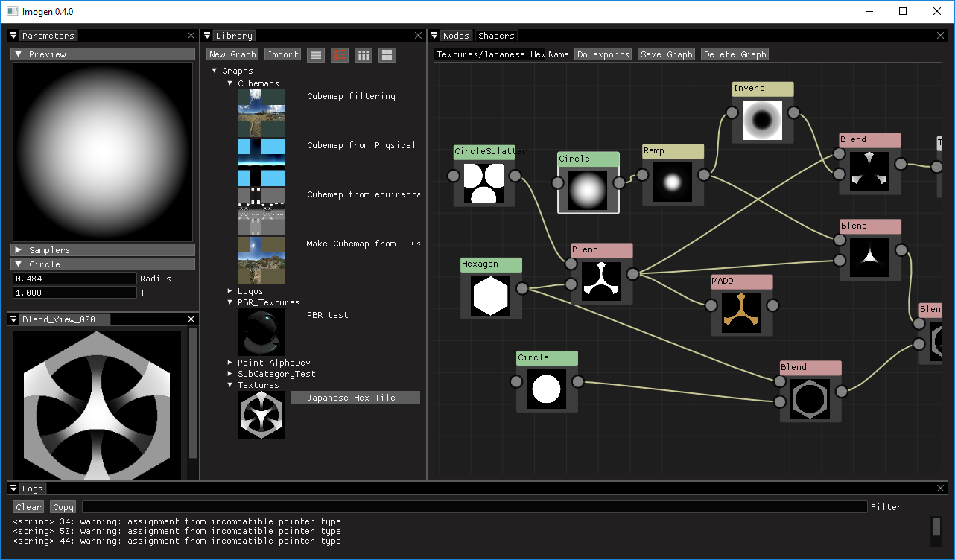Select the detailed list view icon
Screen dimensions: 955x560
[x=340, y=54]
